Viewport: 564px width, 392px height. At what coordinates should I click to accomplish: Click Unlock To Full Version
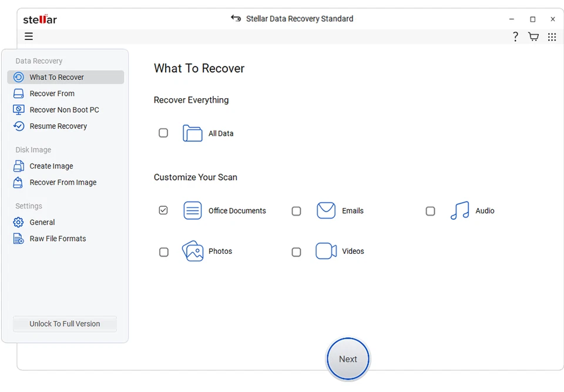click(x=65, y=324)
